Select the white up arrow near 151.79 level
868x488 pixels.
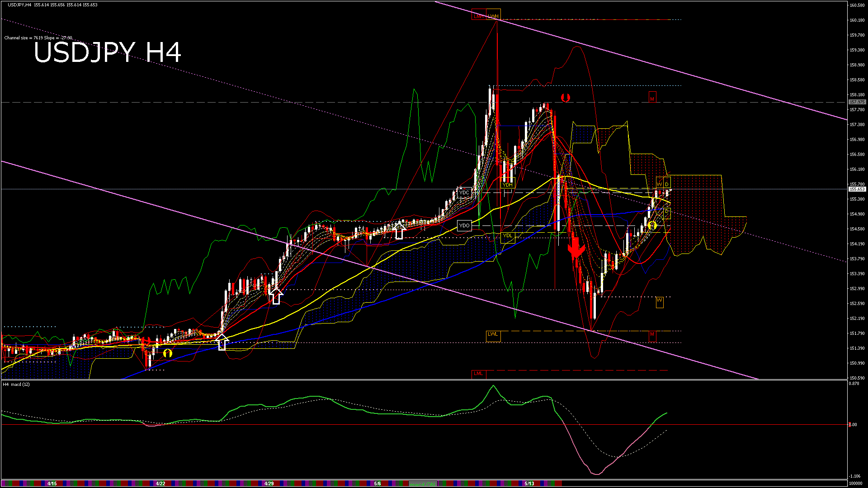222,342
